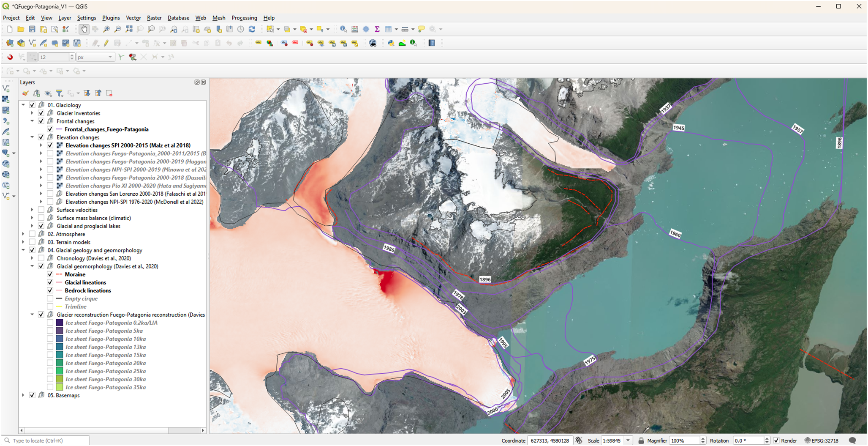
Task: Click the EPSG:32718 CRS button
Action: click(821, 441)
